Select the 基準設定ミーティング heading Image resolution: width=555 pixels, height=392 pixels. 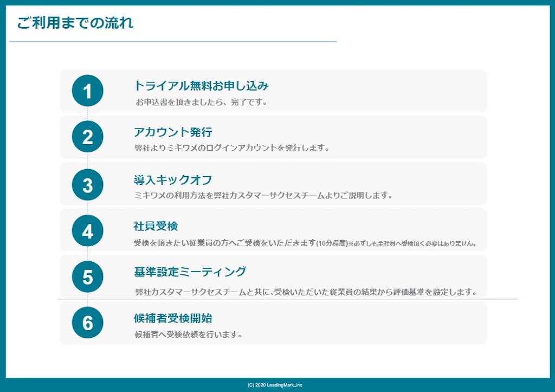point(190,272)
